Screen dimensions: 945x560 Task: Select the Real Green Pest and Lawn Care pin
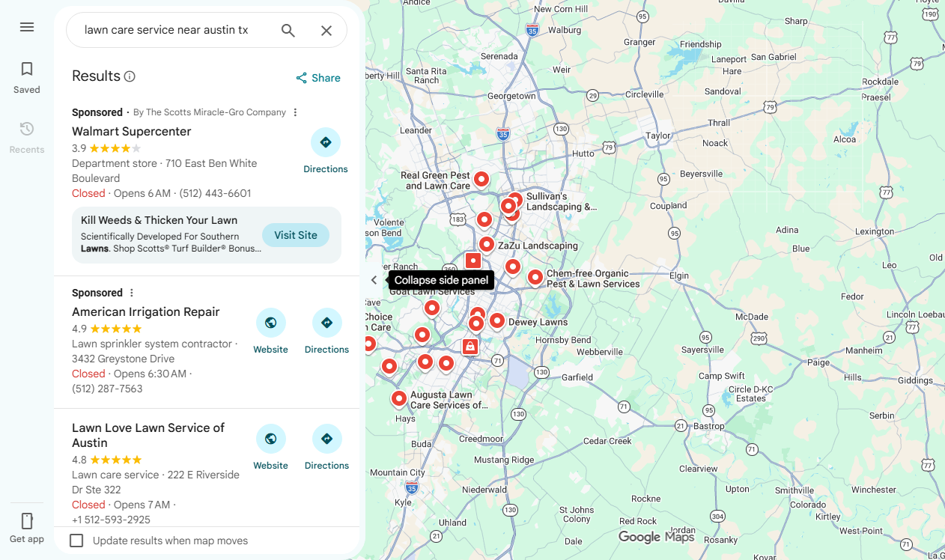coord(481,178)
